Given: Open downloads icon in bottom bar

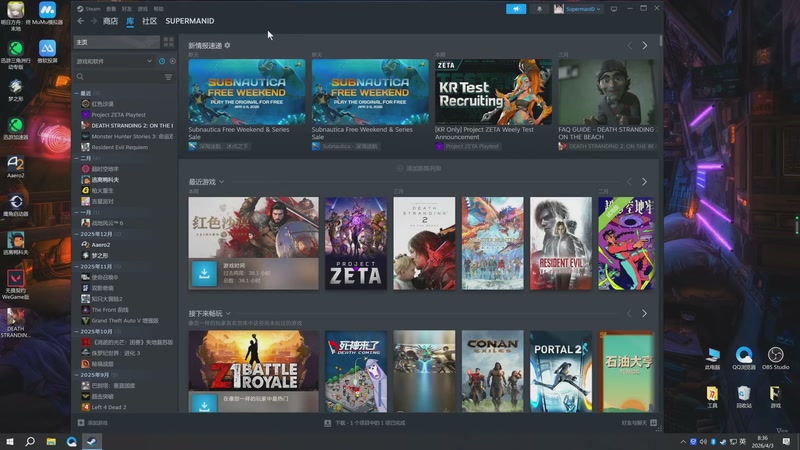Looking at the screenshot, I should click(x=328, y=423).
